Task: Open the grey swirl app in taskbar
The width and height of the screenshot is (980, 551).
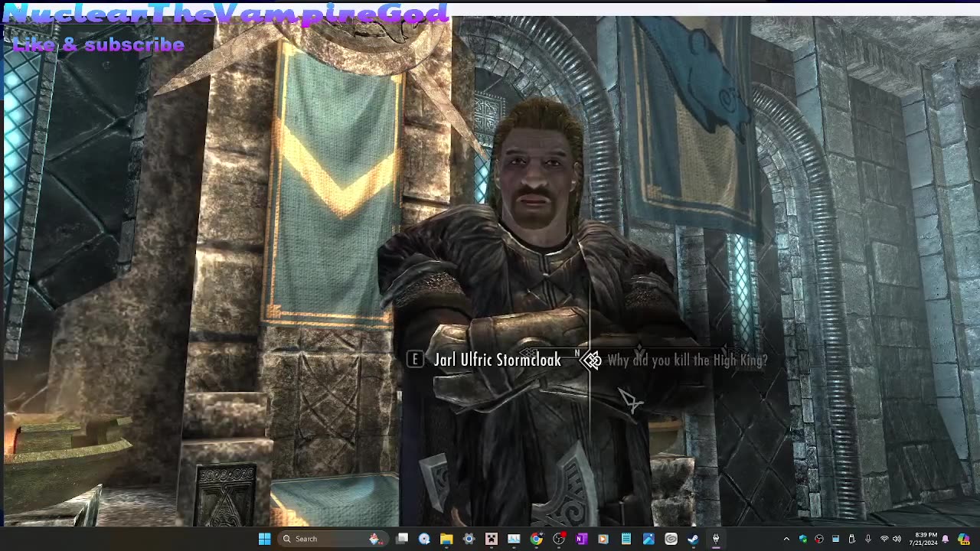Action: 671,539
